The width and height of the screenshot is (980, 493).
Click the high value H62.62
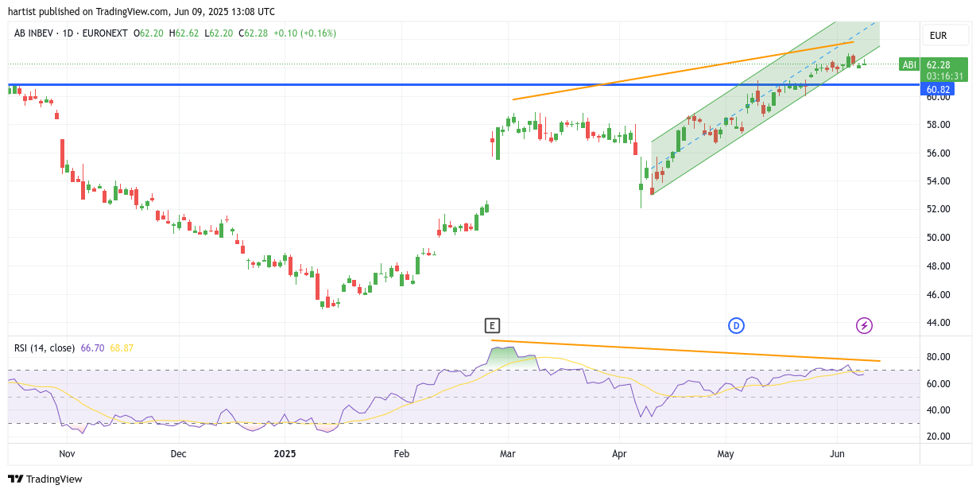click(184, 33)
